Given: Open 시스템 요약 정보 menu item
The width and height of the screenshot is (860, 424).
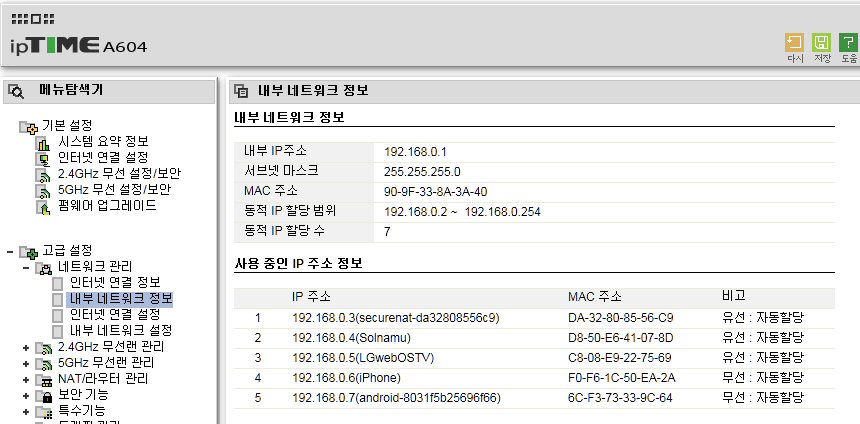Looking at the screenshot, I should (103, 142).
